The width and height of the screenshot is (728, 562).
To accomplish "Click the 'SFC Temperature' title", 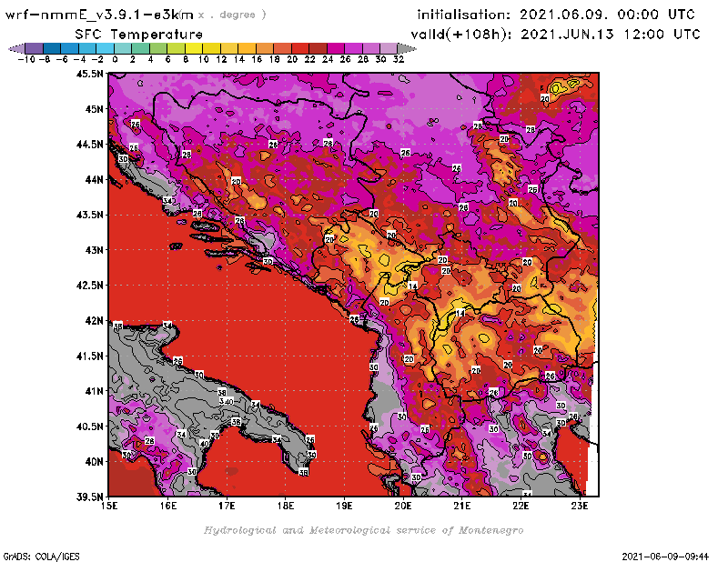I will 139,35.
